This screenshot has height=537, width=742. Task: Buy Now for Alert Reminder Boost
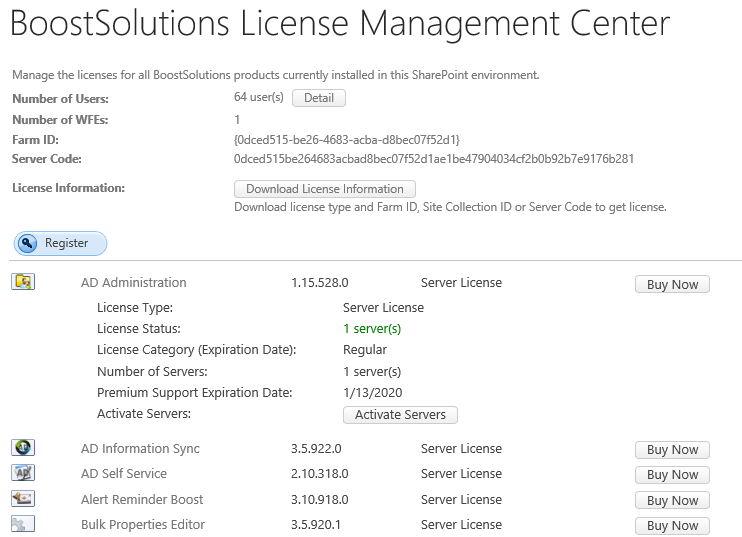pyautogui.click(x=672, y=501)
